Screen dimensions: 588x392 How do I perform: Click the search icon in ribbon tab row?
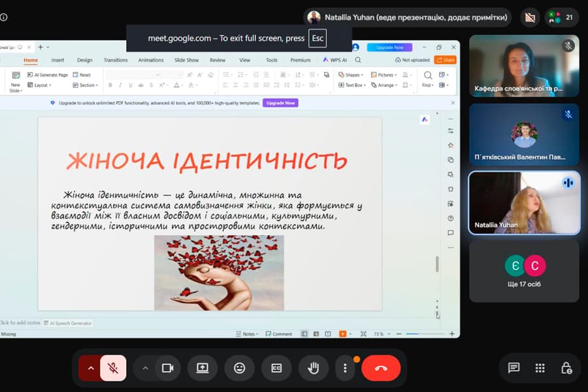pyautogui.click(x=358, y=60)
